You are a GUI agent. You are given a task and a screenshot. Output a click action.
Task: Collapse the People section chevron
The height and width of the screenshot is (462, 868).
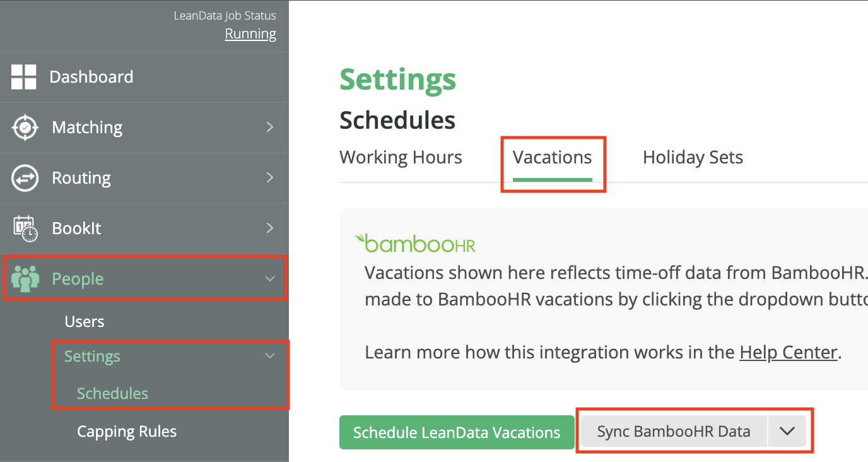(x=270, y=279)
